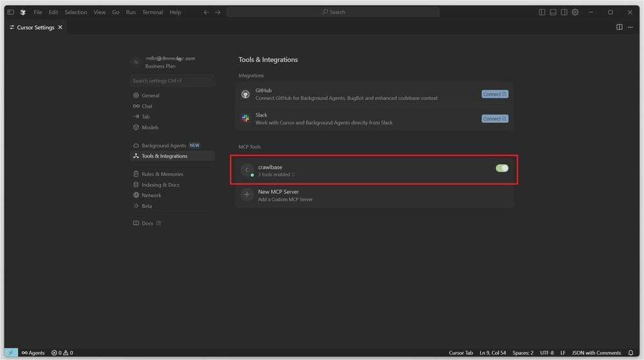This screenshot has height=360, width=644.
Task: Select Rules & Memories settings section
Action: click(x=162, y=174)
